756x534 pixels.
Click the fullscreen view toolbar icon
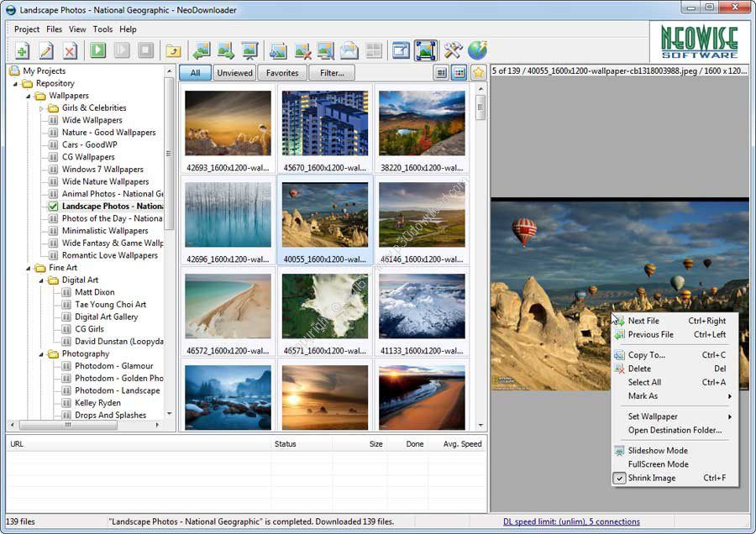click(x=426, y=50)
